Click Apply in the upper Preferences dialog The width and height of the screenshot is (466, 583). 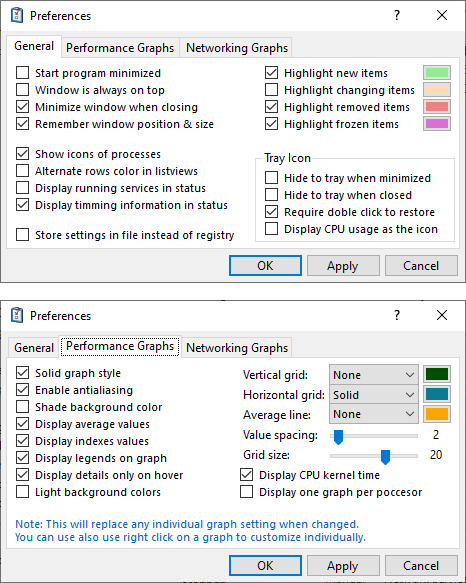(x=343, y=266)
